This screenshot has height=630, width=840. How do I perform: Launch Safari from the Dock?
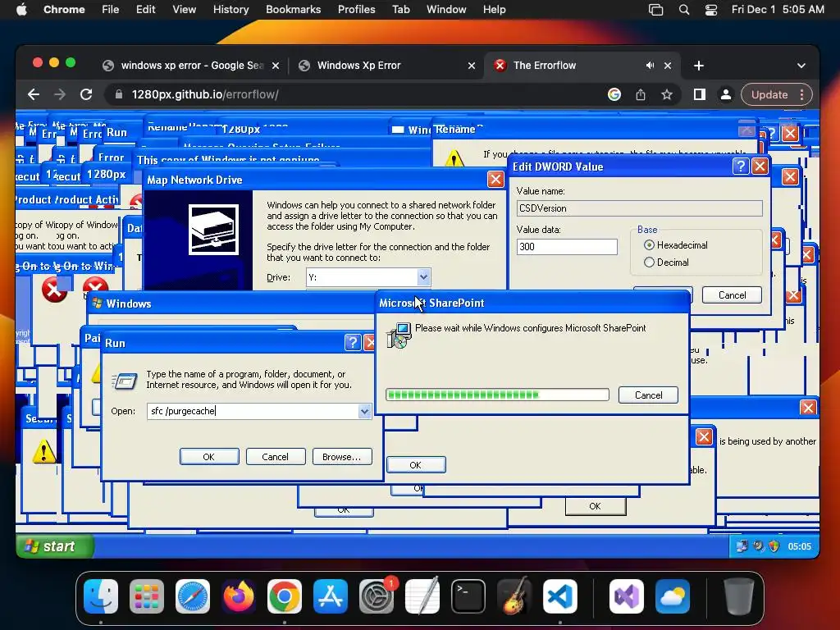tap(193, 596)
